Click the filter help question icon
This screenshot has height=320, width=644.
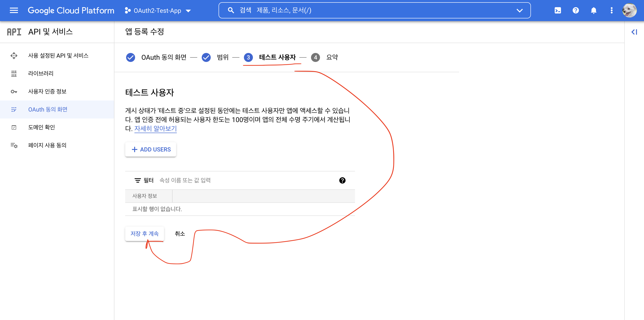[x=342, y=180]
